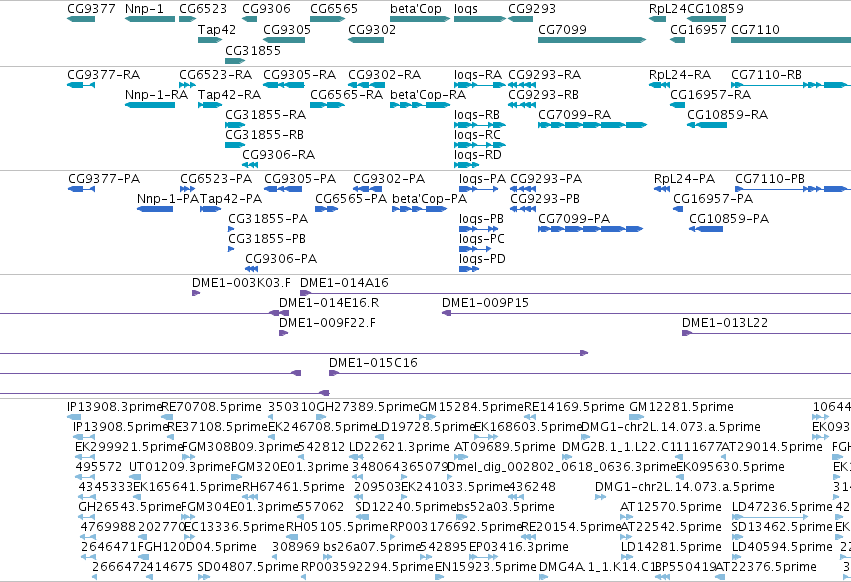The height and width of the screenshot is (582, 851).
Task: Click the Nnp-1 gene arrow
Action: [150, 19]
